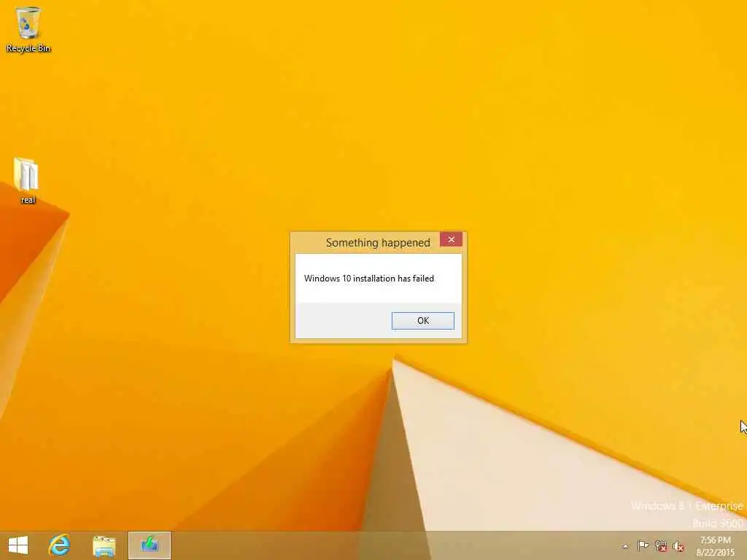
Task: Open Action Center flag icon
Action: pyautogui.click(x=643, y=545)
